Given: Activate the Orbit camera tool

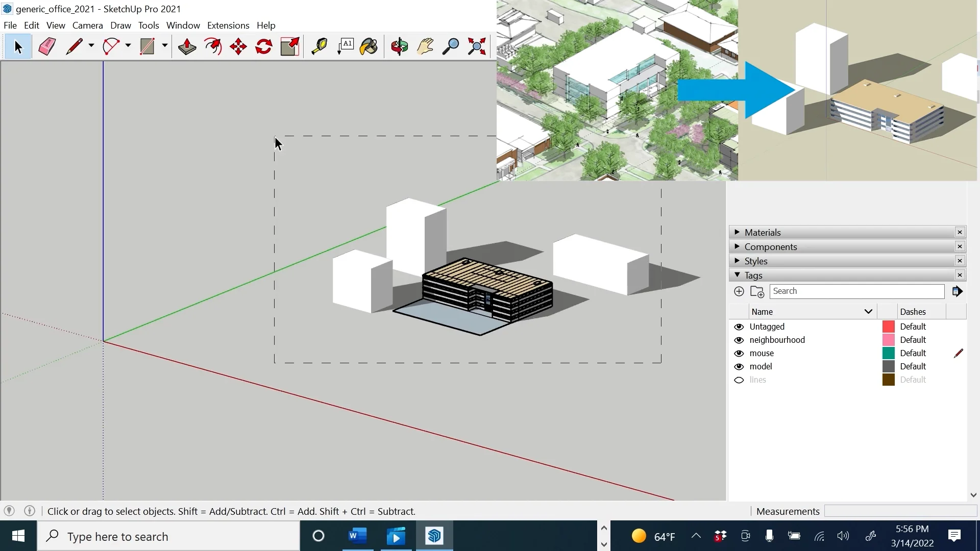Looking at the screenshot, I should pyautogui.click(x=399, y=46).
